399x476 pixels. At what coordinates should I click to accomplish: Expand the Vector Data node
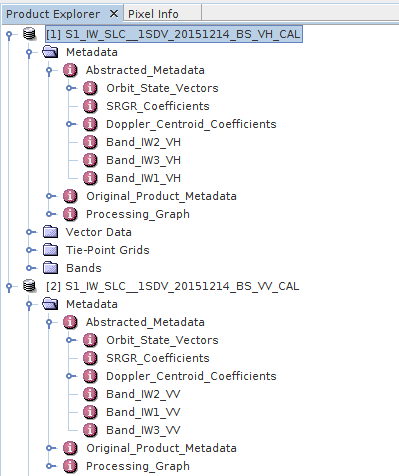(30, 232)
